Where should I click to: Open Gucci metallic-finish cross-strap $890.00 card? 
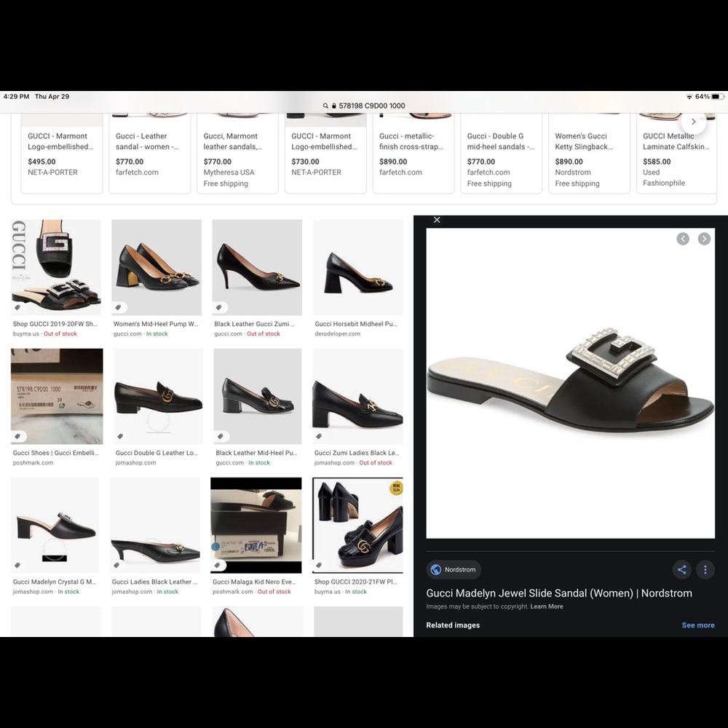414,153
